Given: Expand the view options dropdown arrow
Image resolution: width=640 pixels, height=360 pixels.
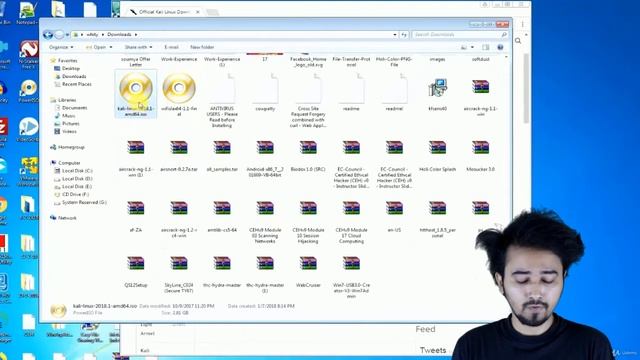Looking at the screenshot, I should 472,47.
